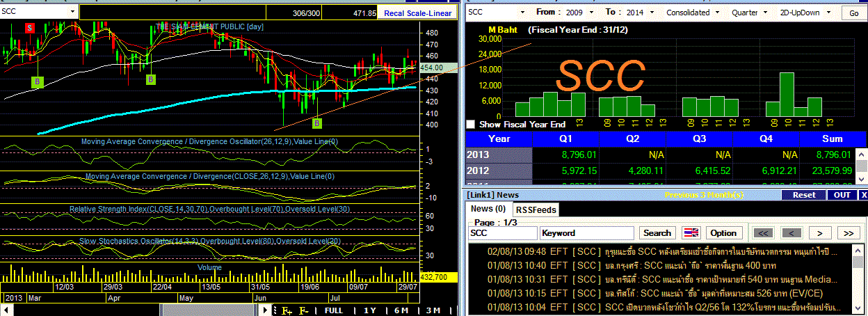Click the Recal Scale-Linear button
The height and width of the screenshot is (316, 868).
tap(417, 13)
